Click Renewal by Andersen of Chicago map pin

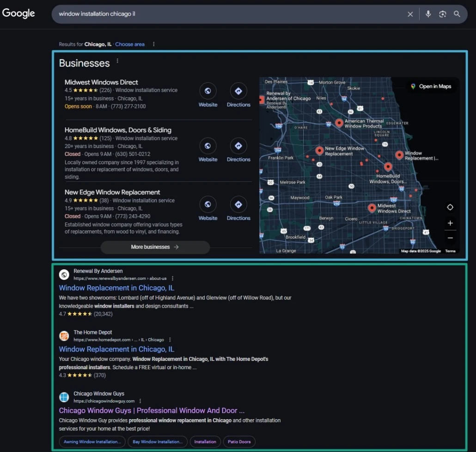point(262,100)
